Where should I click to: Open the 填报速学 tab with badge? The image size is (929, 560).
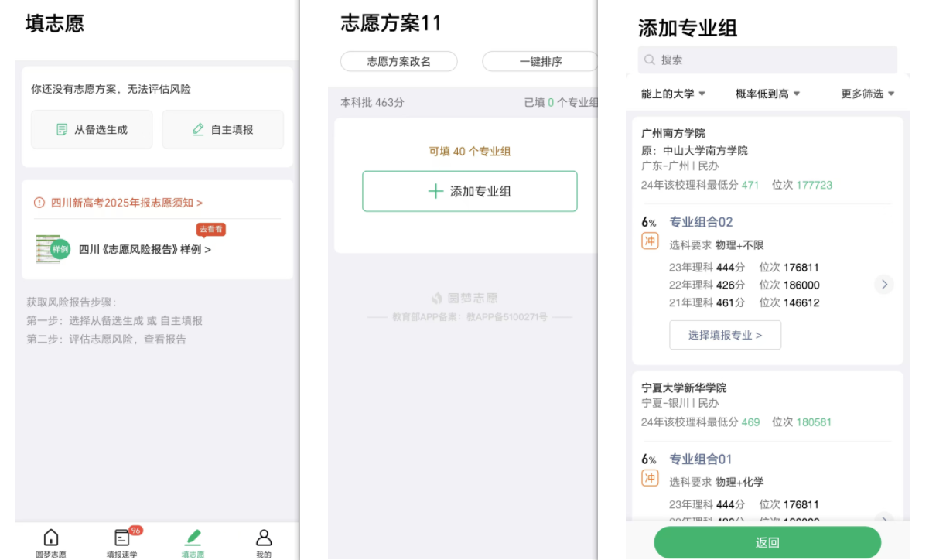tap(122, 538)
